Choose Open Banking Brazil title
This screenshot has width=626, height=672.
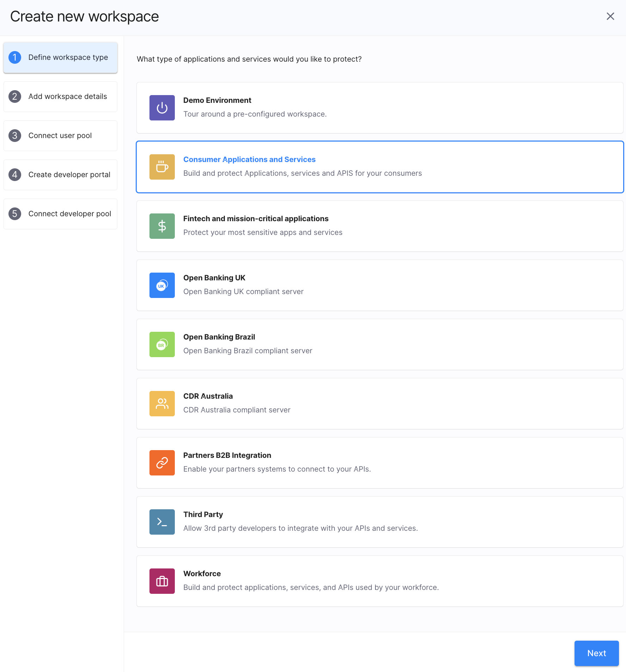[219, 337]
